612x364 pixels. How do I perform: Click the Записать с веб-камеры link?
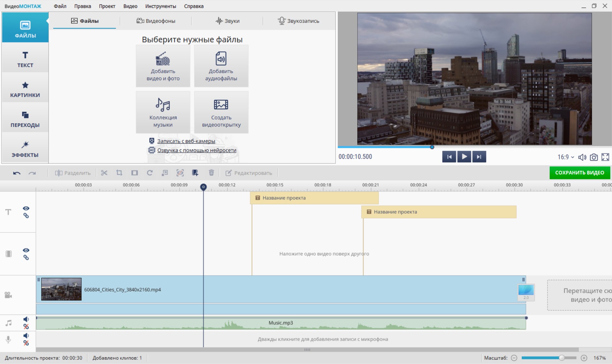point(186,141)
